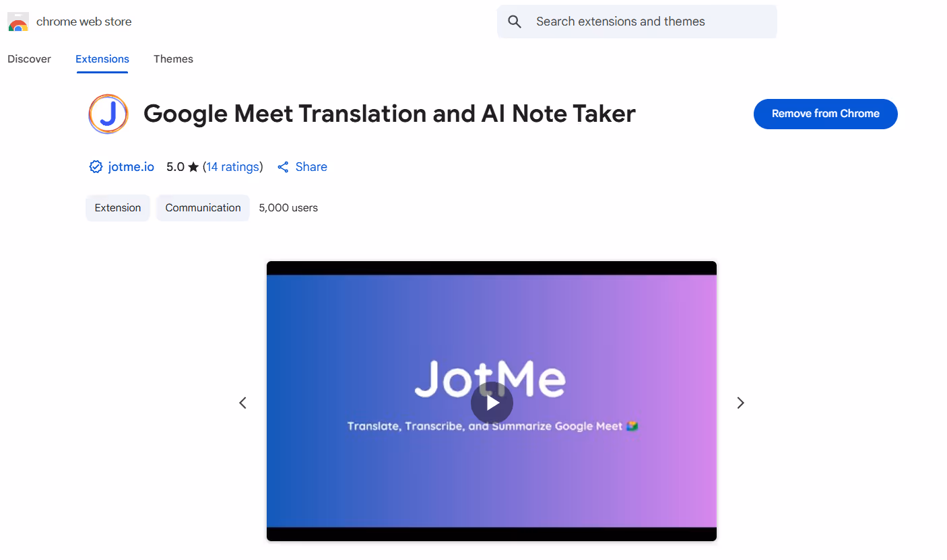947x560 pixels.
Task: Focus the Search extensions and themes field
Action: [x=636, y=22]
